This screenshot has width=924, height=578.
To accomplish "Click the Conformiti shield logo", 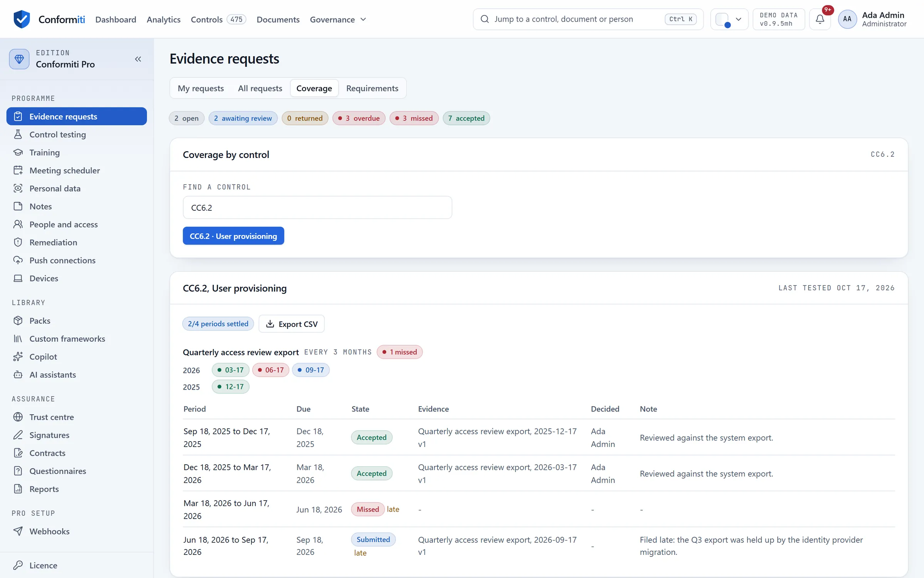I will [x=22, y=19].
